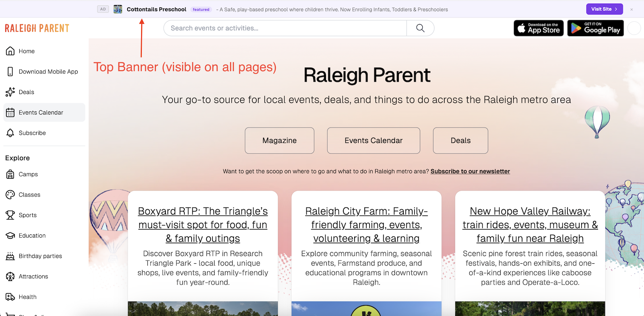Click Subscribe to our newsletter link
644x316 pixels.
(470, 171)
